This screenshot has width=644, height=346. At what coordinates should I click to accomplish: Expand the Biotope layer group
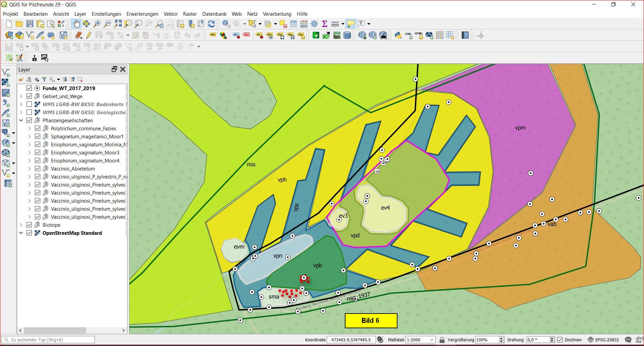(x=21, y=225)
